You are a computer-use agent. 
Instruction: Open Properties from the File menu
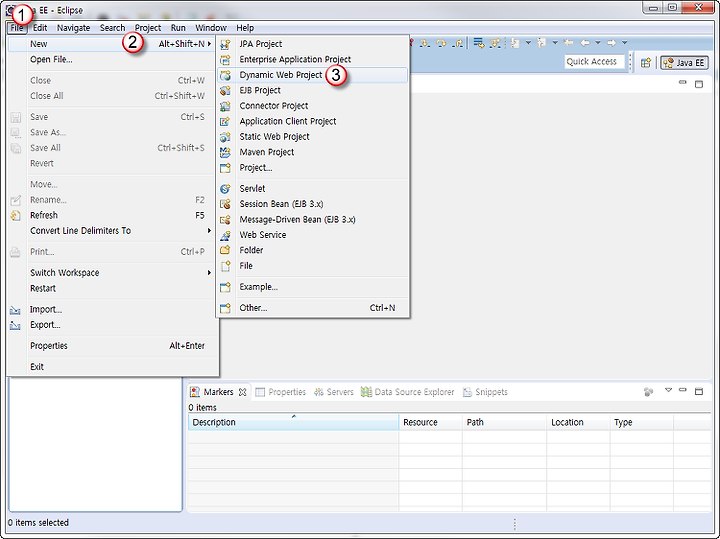112,346
